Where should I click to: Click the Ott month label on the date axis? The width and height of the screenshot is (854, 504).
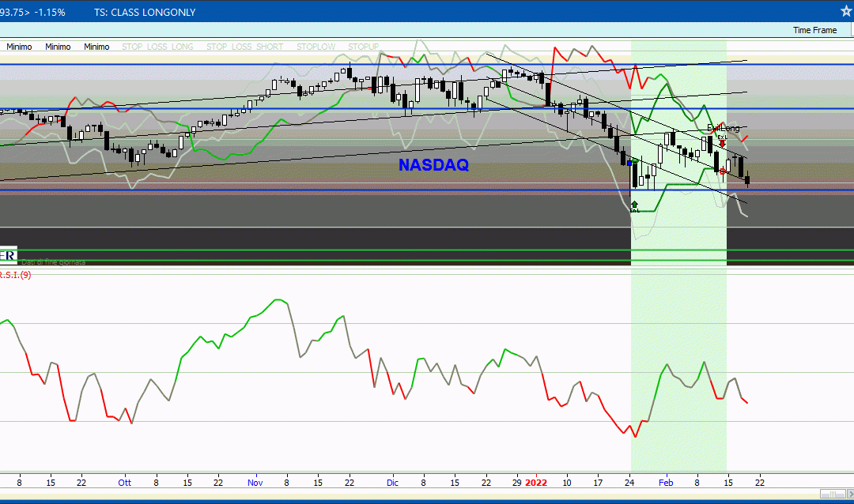point(125,483)
